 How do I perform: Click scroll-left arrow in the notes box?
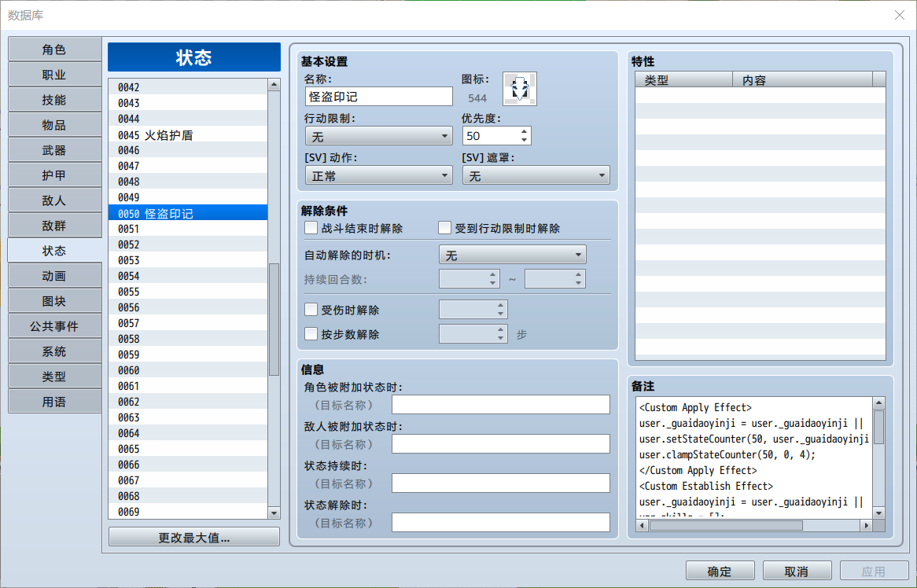click(x=642, y=525)
